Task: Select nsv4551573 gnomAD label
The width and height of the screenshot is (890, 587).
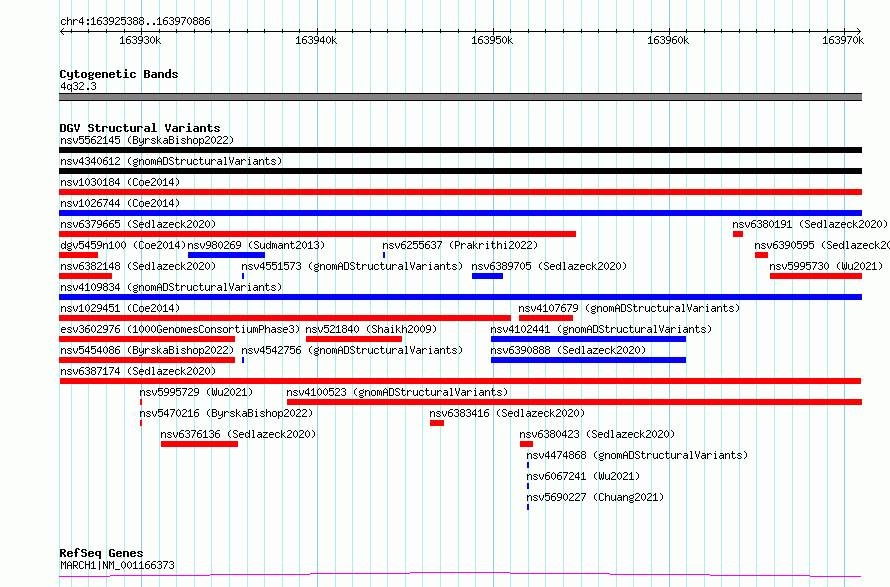Action: point(352,266)
